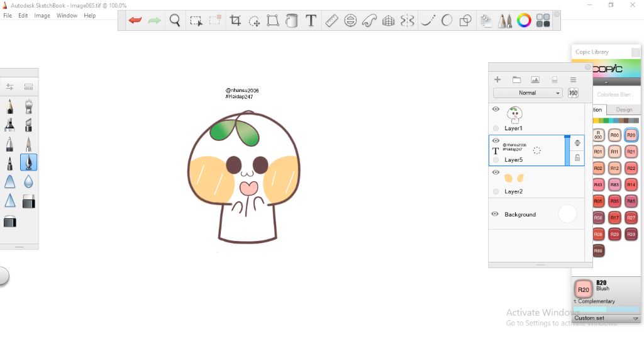
Task: Hide Layer1 with the eye icon
Action: tap(496, 109)
